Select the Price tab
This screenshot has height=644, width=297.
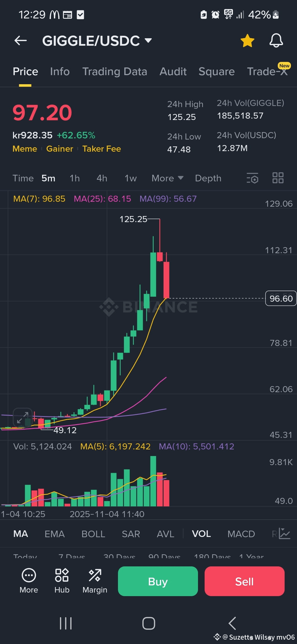pos(25,72)
